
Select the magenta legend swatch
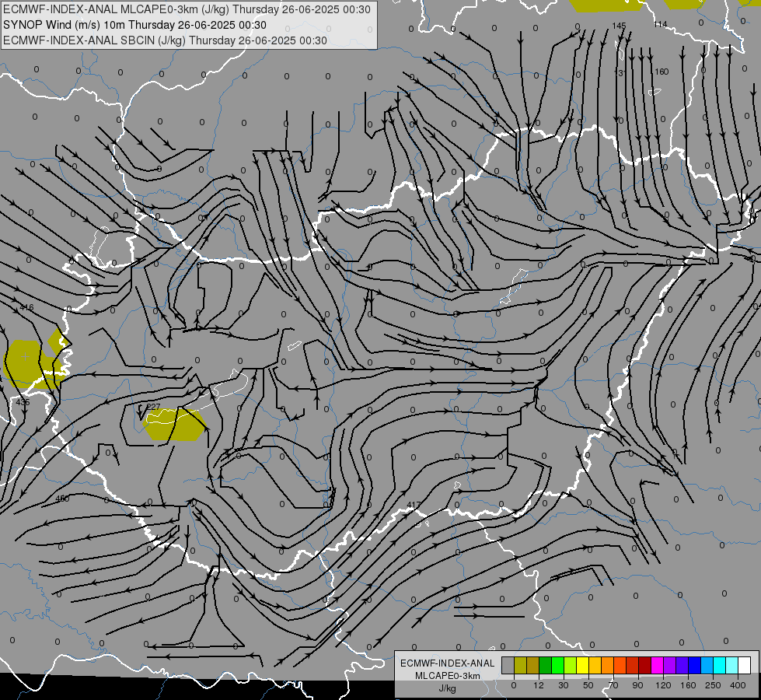pyautogui.click(x=658, y=665)
